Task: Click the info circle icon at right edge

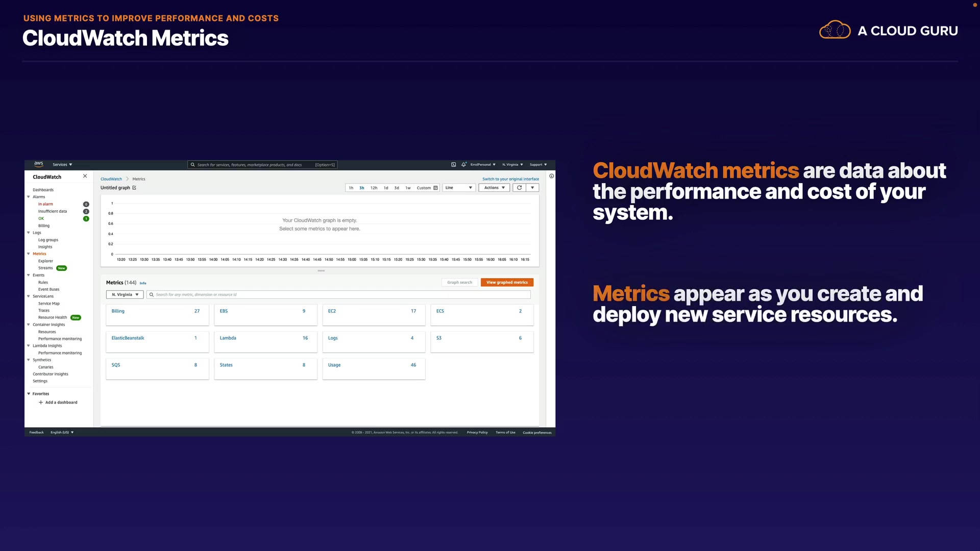Action: 551,176
